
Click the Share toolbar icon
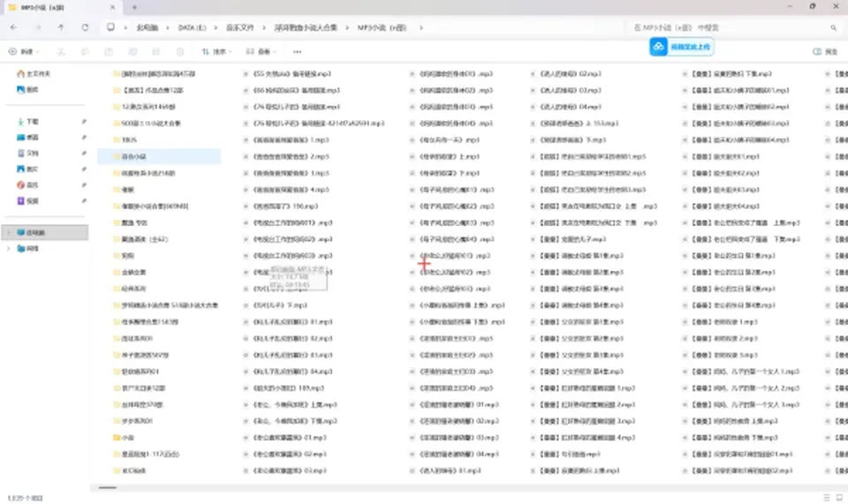coord(156,52)
